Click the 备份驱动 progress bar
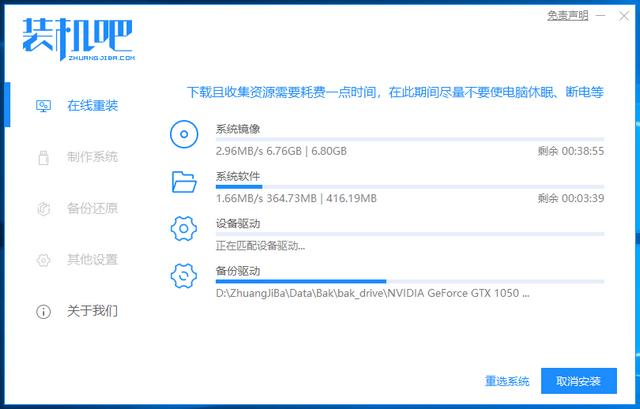The height and width of the screenshot is (409, 640). (x=409, y=281)
